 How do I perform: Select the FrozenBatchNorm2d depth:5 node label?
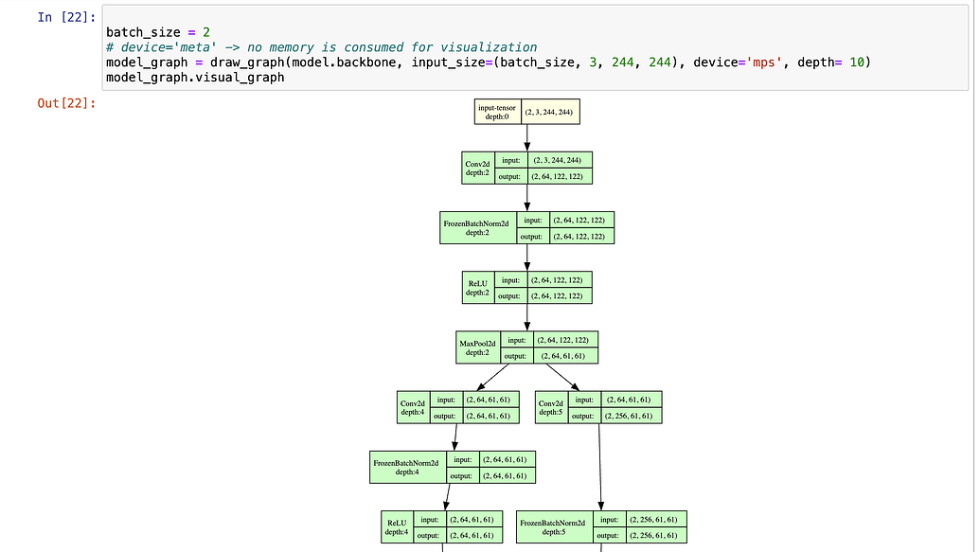point(553,527)
